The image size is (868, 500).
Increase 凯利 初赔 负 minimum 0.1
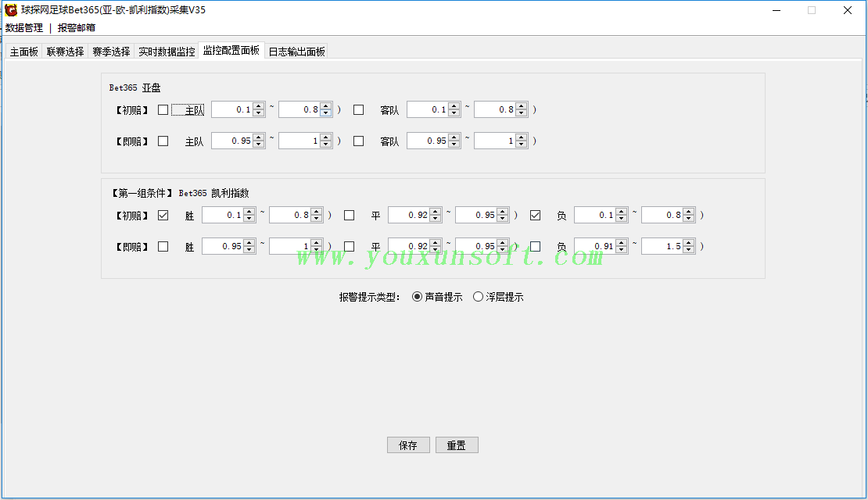(x=622, y=212)
